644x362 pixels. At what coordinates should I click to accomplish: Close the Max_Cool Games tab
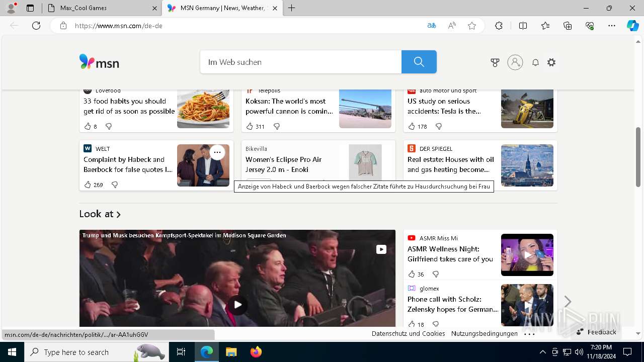coord(154,8)
